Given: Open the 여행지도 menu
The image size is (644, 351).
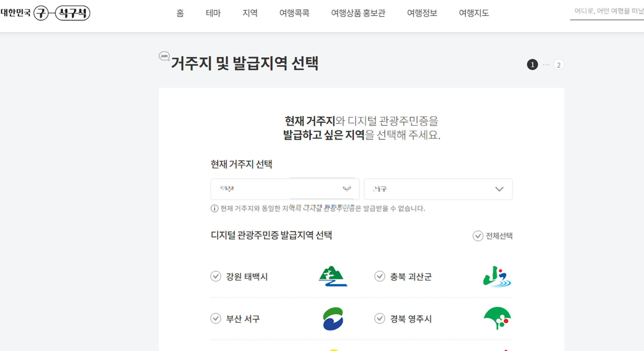Looking at the screenshot, I should [474, 13].
